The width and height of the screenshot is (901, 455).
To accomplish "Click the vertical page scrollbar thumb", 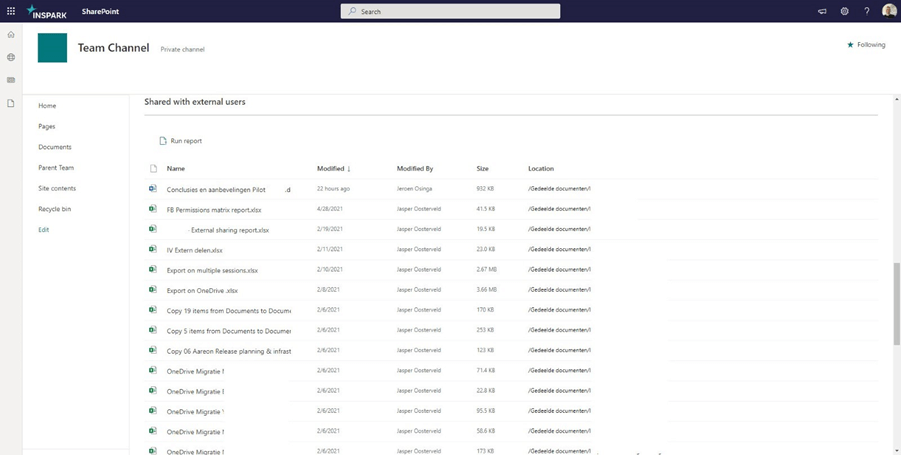I will (x=897, y=304).
